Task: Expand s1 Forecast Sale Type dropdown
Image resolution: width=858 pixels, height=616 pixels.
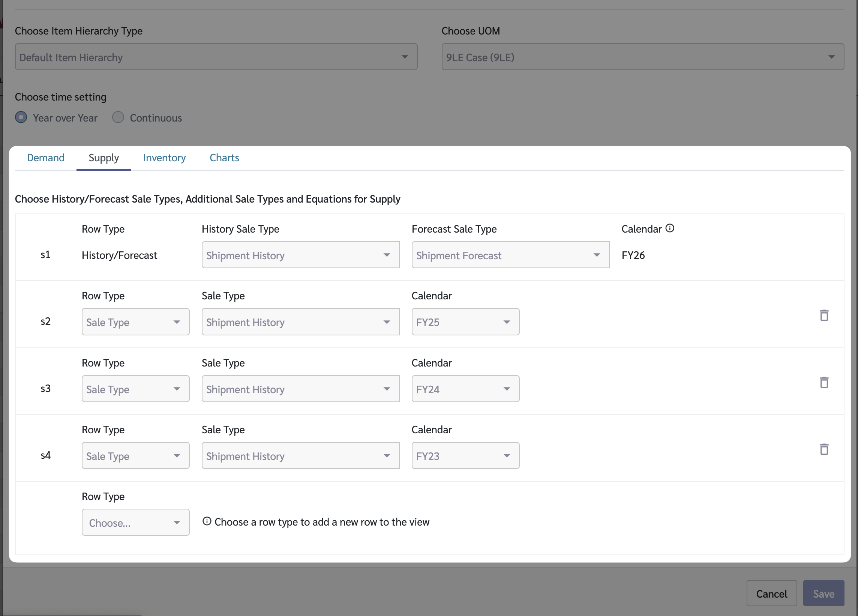Action: [x=510, y=255]
